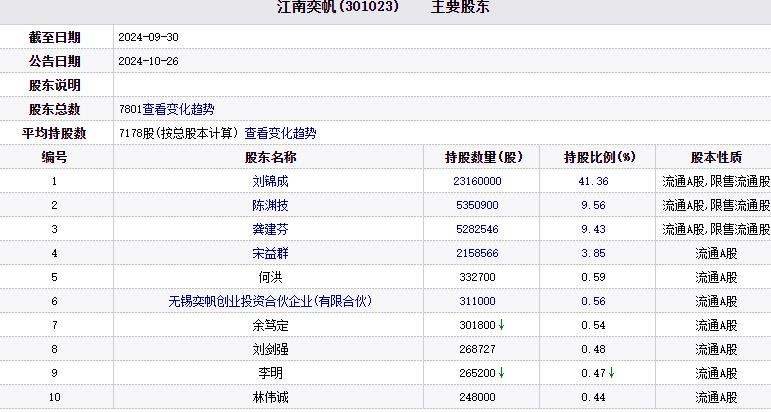Open shareholder 刘锦成 details link
The width and height of the screenshot is (771, 412).
[x=270, y=181]
